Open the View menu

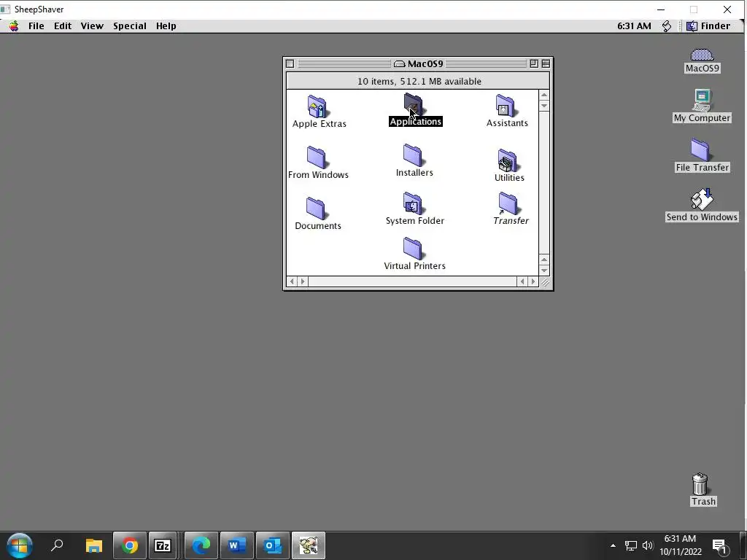[92, 26]
